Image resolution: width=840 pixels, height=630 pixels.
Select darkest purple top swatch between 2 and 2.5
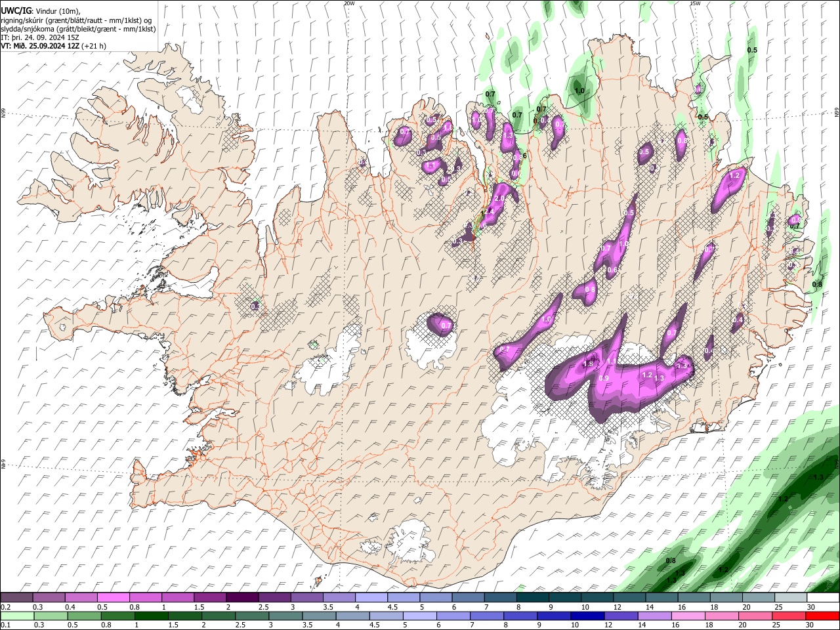pos(241,598)
